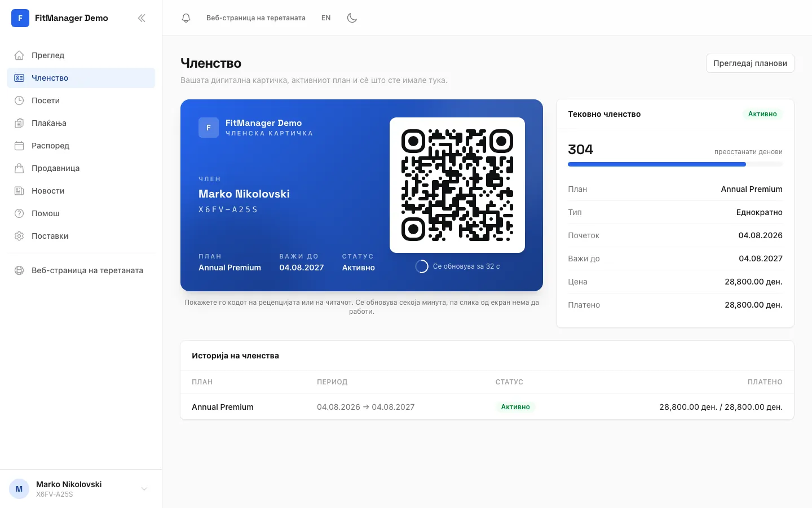Viewport: 812px width, 508px height.
Task: Click the Помош question mark icon
Action: tap(19, 213)
